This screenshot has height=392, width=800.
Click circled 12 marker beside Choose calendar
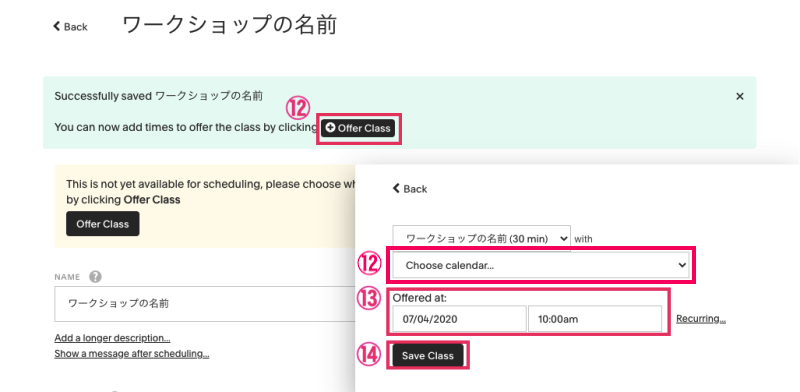(369, 264)
